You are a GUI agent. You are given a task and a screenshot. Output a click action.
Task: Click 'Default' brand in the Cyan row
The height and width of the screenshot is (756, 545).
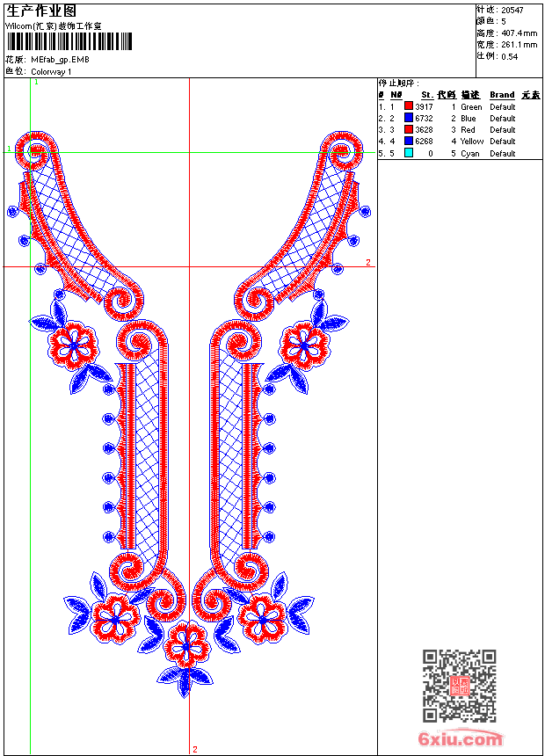click(x=503, y=154)
